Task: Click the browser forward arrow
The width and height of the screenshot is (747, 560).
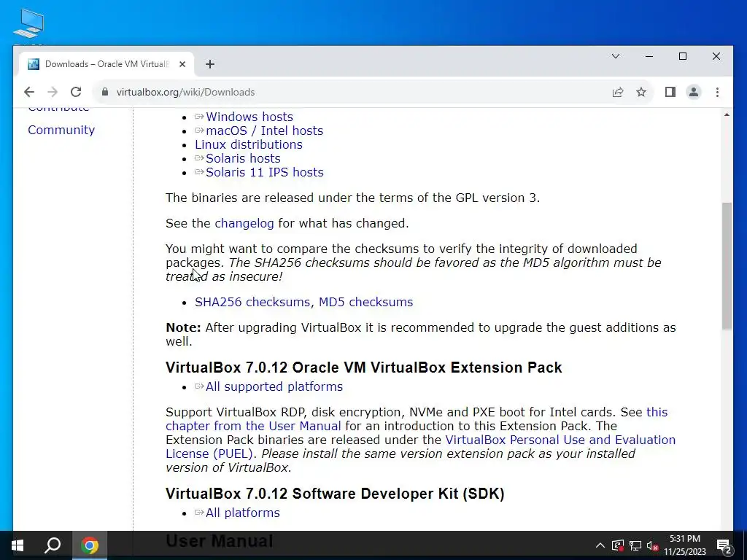Action: tap(53, 92)
